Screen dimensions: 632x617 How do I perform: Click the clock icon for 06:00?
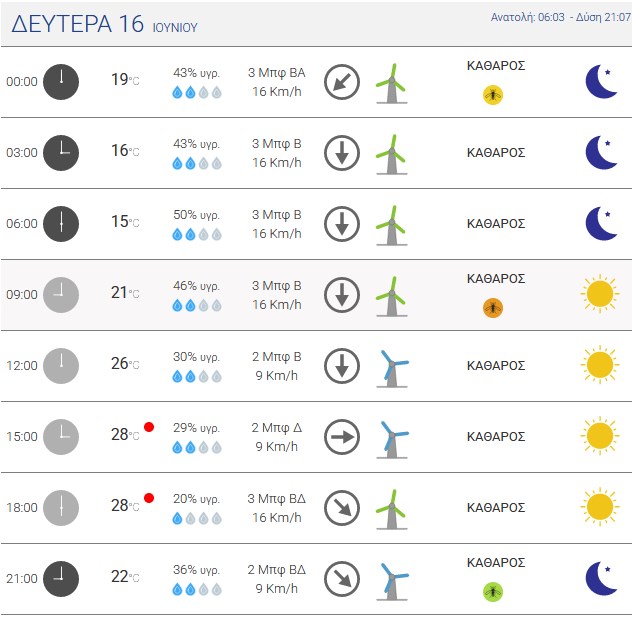(x=61, y=224)
